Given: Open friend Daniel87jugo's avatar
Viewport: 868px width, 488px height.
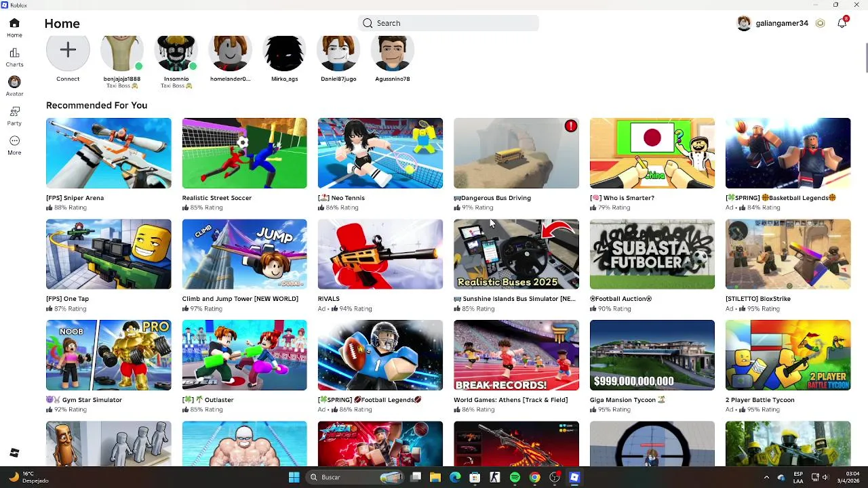Looking at the screenshot, I should [x=338, y=53].
